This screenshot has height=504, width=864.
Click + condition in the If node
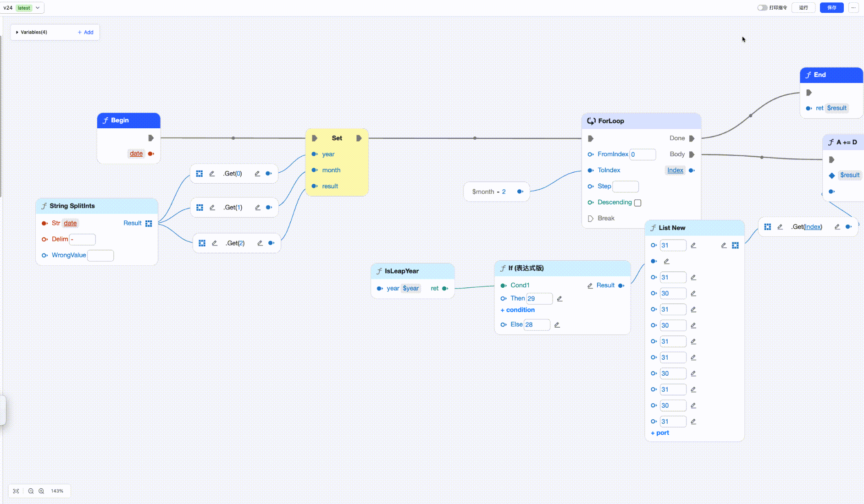point(517,310)
